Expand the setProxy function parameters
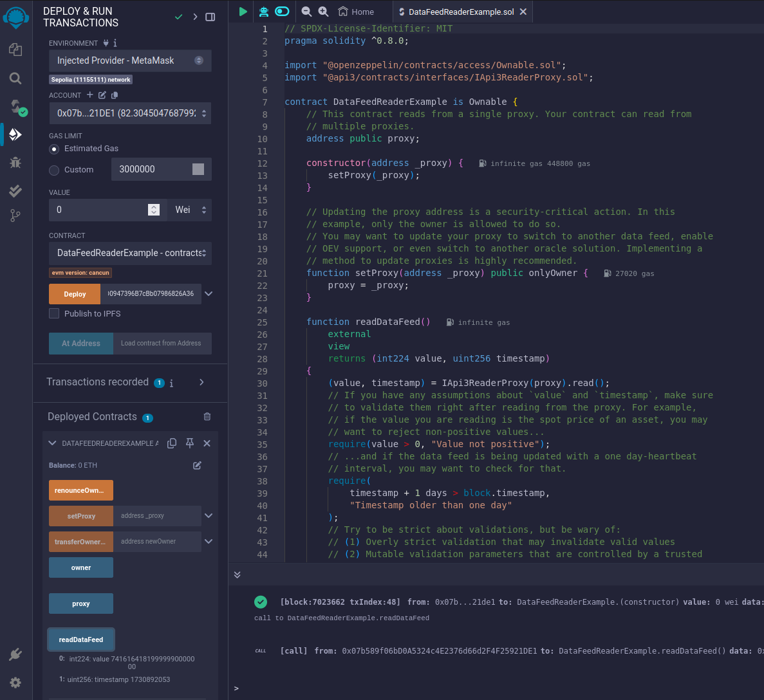 pos(209,515)
